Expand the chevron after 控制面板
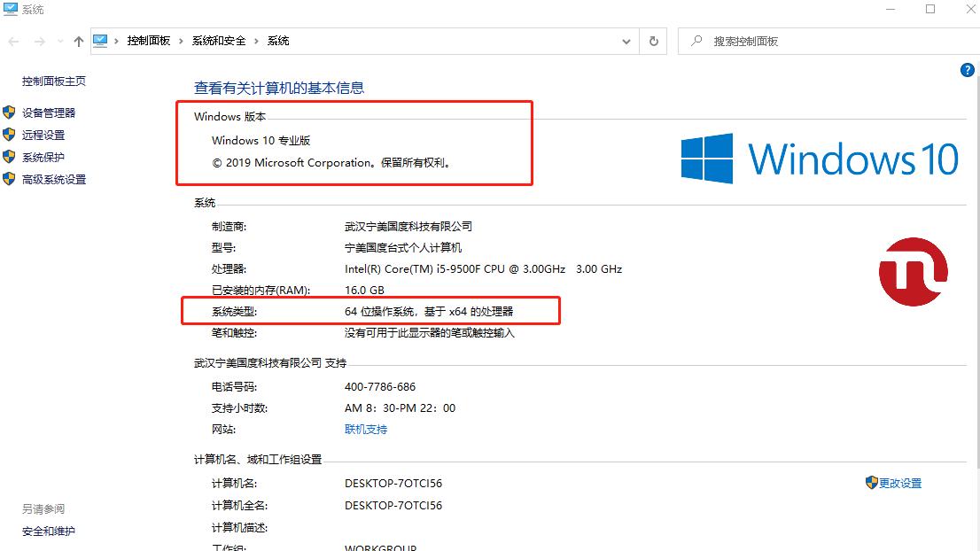 click(x=181, y=42)
